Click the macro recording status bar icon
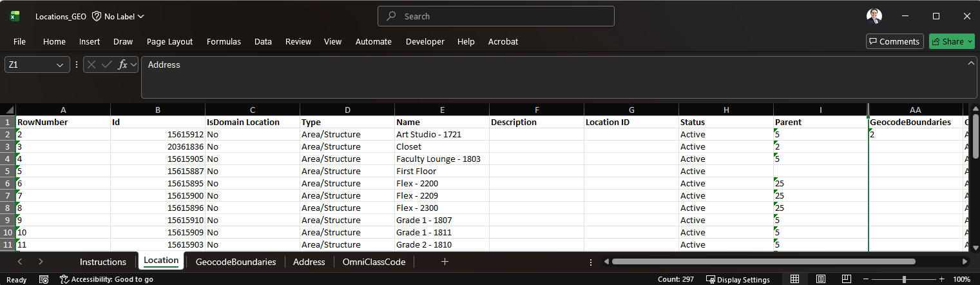Screen dimensions: 980x285 click(44, 279)
